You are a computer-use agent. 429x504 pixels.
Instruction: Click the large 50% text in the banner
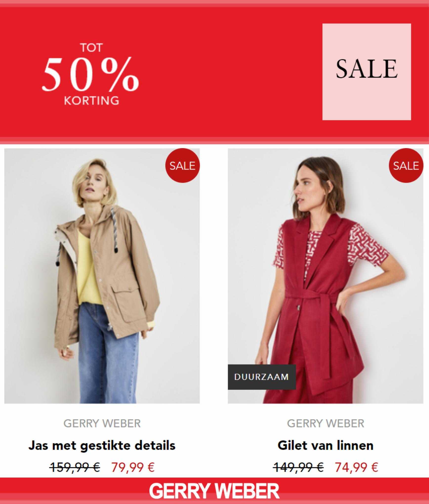tap(91, 74)
